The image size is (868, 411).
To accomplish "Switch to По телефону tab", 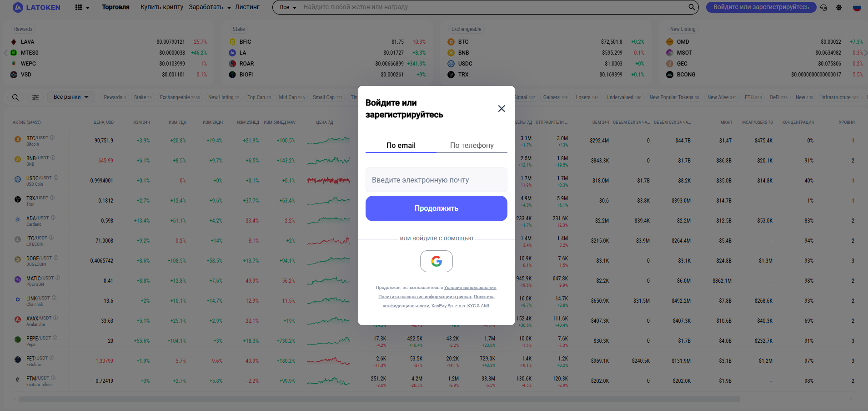I will [x=472, y=145].
